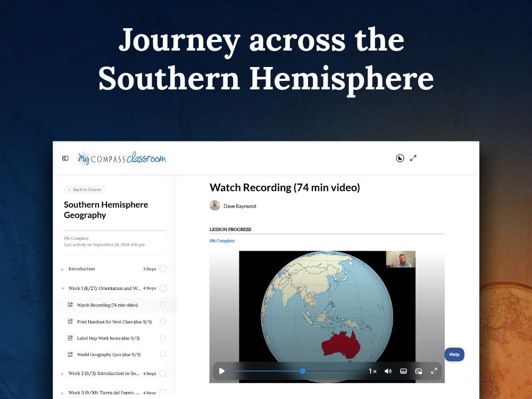This screenshot has width=532, height=399.
Task: Click the 0% Complete lesson progress text
Action: (222, 241)
